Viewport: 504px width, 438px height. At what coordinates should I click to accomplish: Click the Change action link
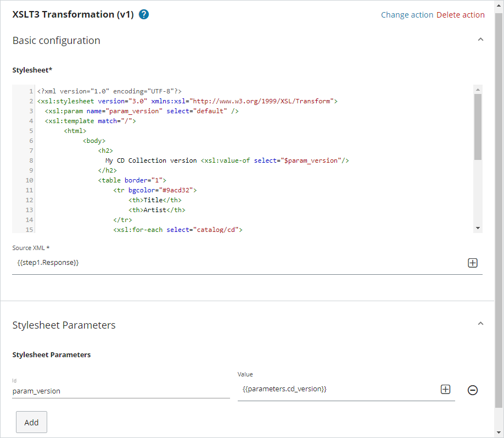coord(407,15)
